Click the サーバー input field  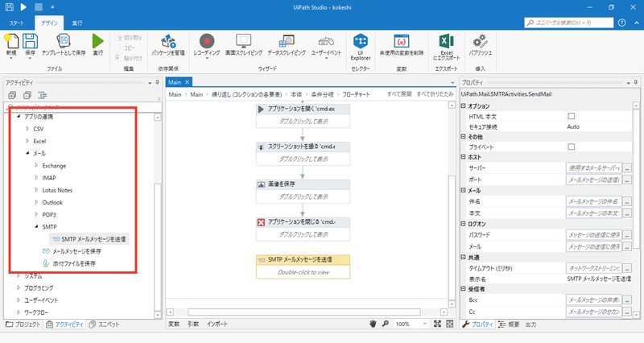coord(594,168)
